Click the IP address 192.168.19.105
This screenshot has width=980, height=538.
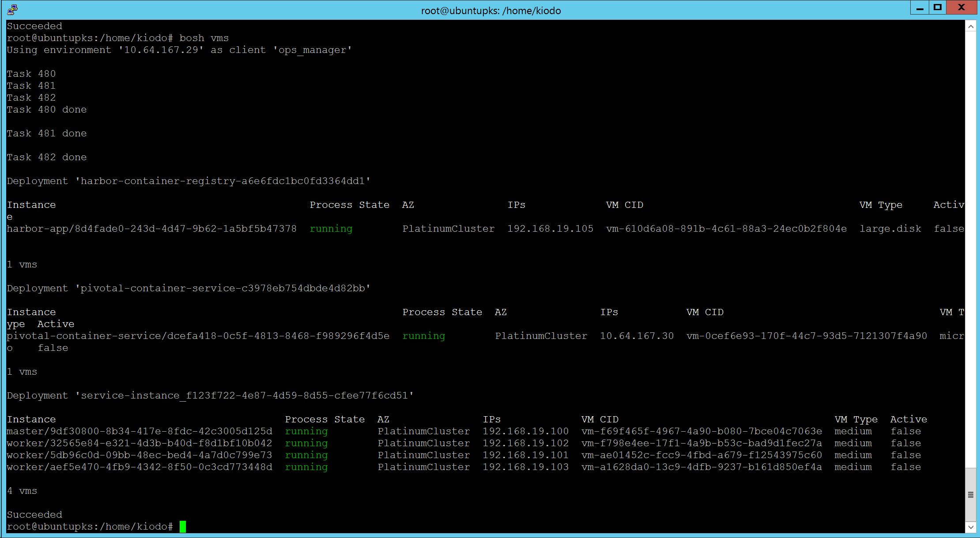point(550,229)
